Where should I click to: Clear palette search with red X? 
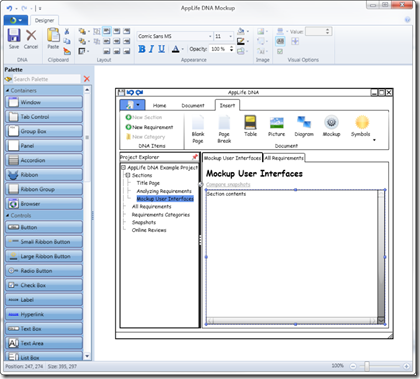(x=87, y=79)
